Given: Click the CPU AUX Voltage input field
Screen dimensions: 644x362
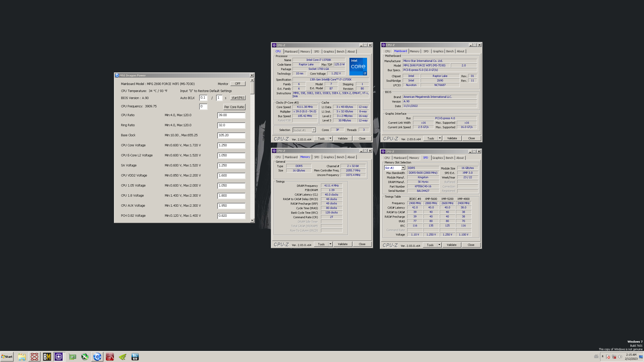Looking at the screenshot, I should pyautogui.click(x=231, y=206).
